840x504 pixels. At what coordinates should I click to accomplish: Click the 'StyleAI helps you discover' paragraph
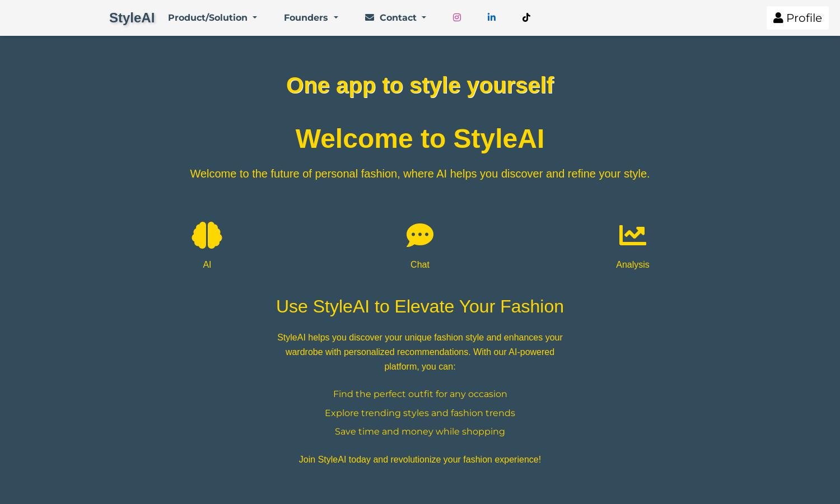click(420, 352)
